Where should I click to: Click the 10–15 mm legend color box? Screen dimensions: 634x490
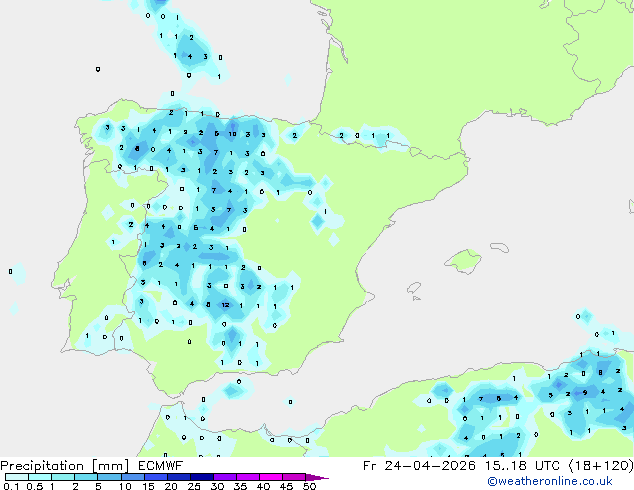tap(133, 477)
